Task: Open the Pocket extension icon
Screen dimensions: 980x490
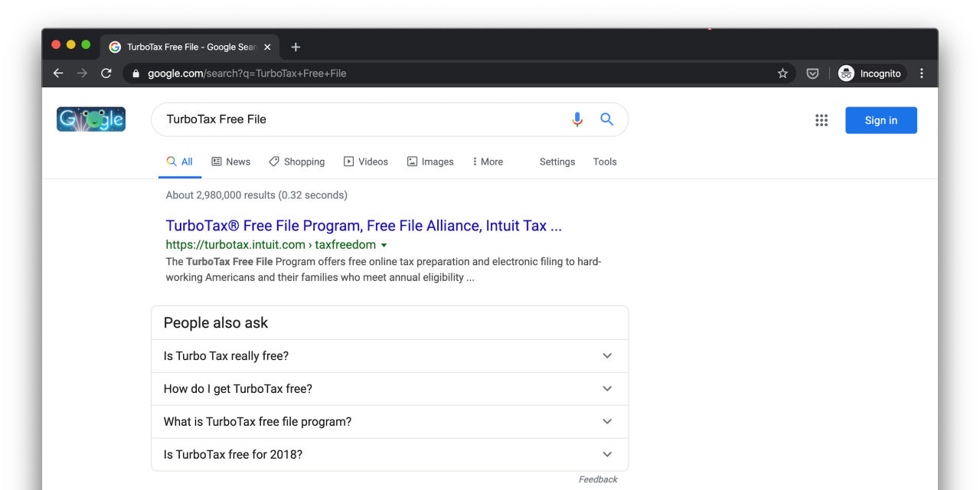Action: pyautogui.click(x=812, y=73)
